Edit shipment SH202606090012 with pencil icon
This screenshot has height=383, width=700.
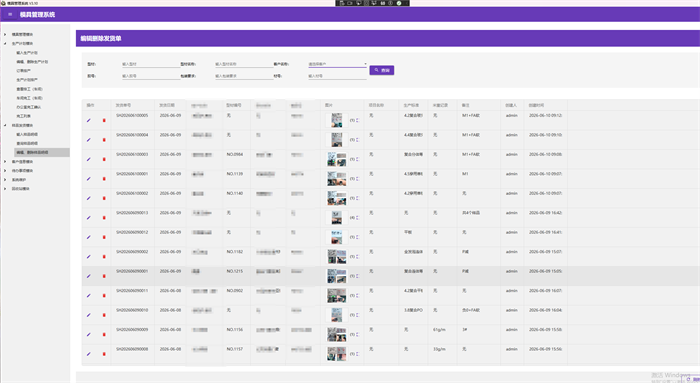(x=88, y=237)
